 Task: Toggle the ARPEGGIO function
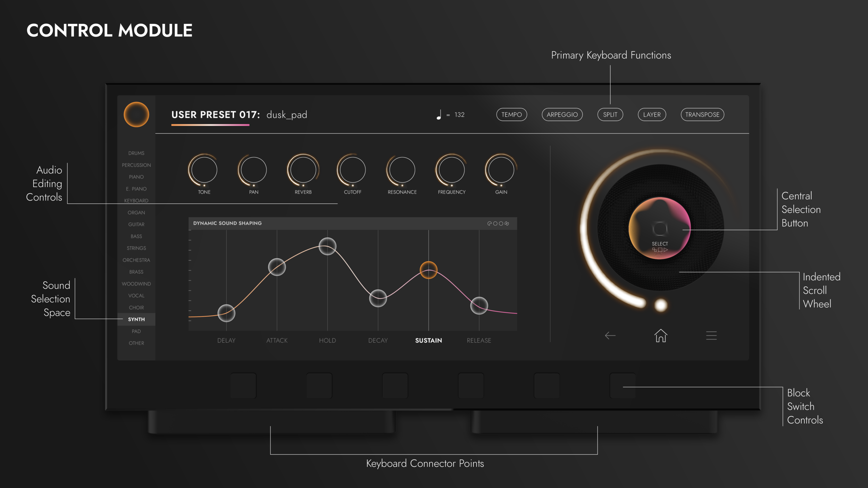click(562, 115)
